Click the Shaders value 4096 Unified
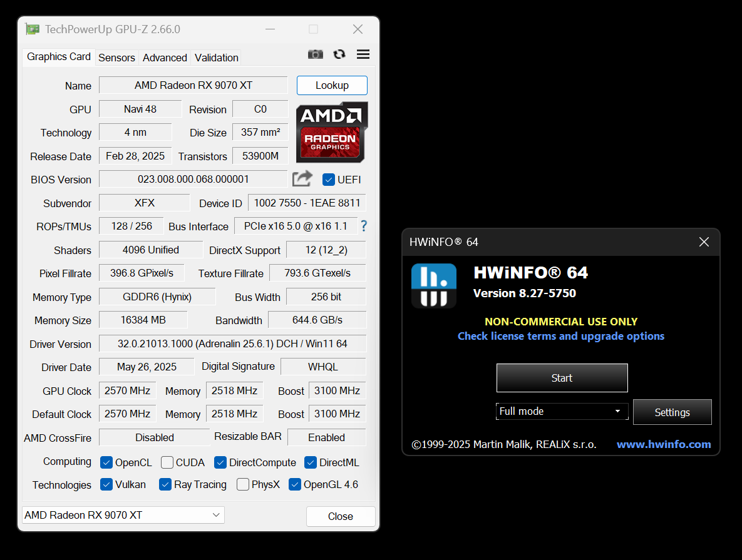Screen dimensions: 742x560 coord(150,250)
